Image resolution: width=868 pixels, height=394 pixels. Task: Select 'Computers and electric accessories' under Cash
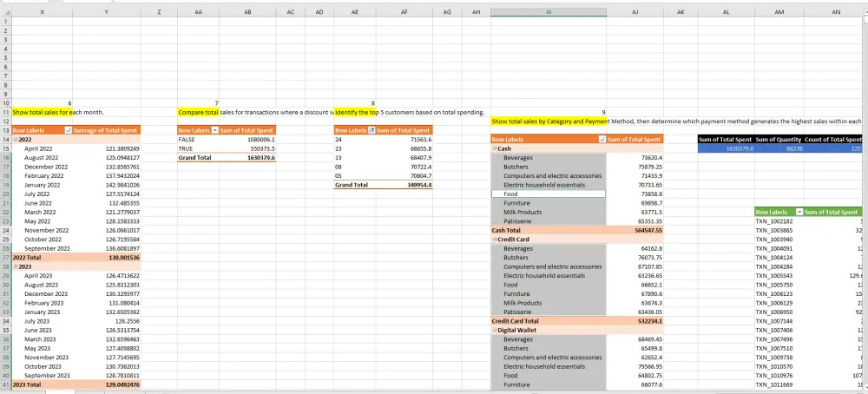tap(548, 176)
